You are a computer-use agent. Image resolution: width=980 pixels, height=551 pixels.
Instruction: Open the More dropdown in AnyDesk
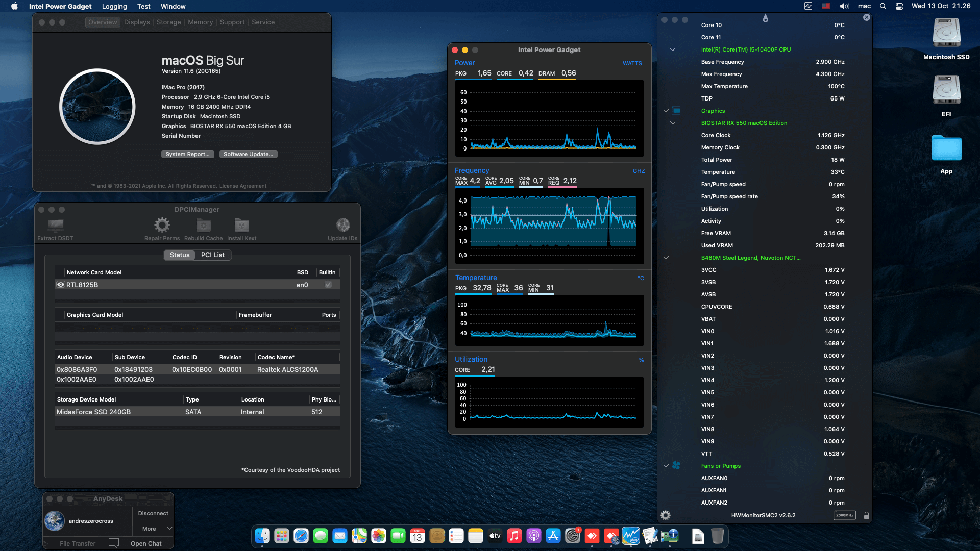(x=153, y=529)
